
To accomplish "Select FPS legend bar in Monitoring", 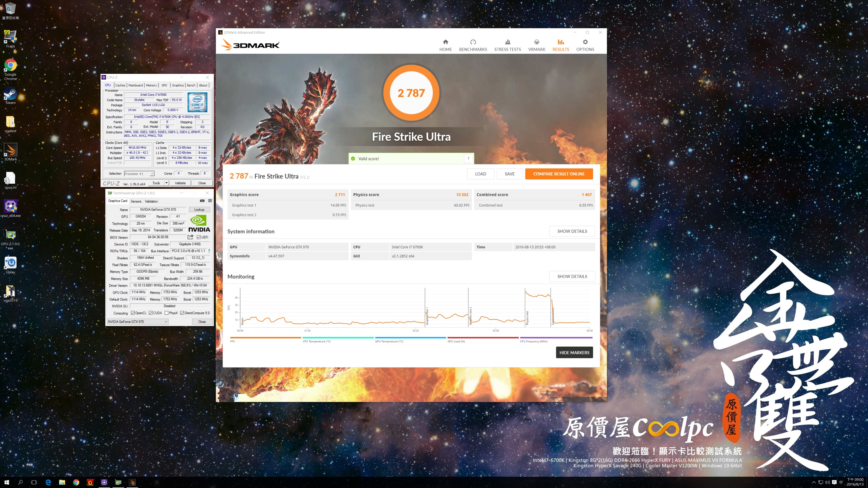I will tap(266, 338).
